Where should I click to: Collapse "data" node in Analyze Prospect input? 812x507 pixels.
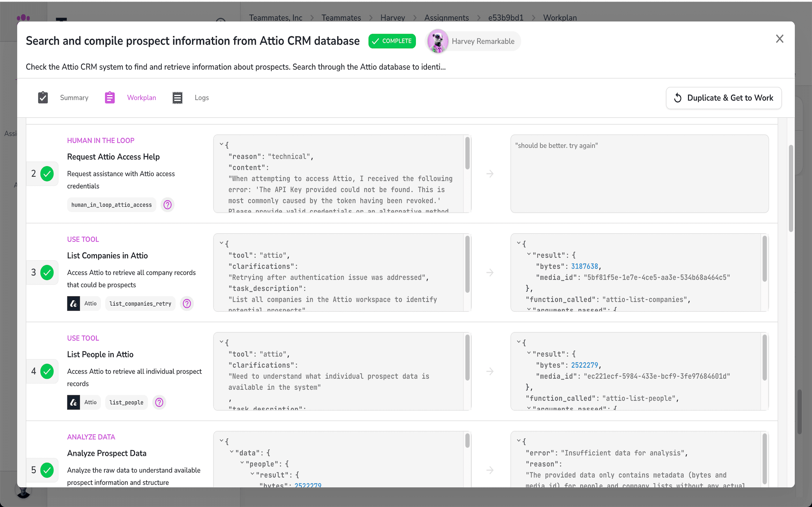[232, 452]
